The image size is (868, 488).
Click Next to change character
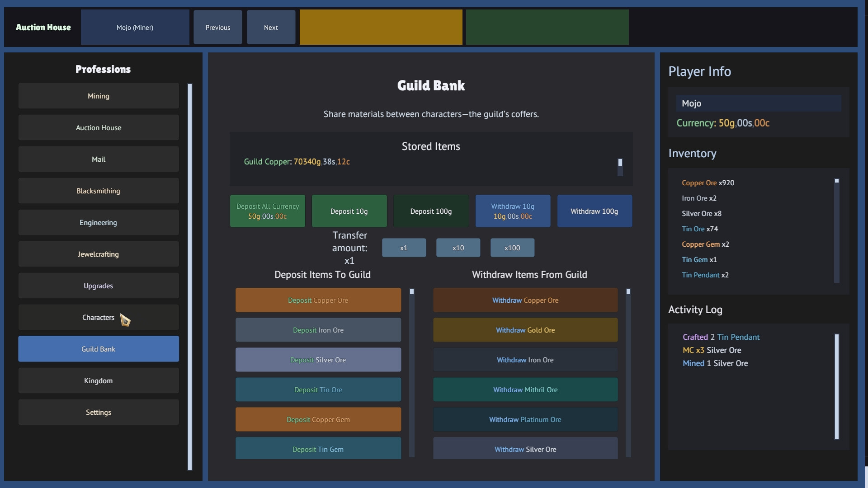(x=270, y=27)
